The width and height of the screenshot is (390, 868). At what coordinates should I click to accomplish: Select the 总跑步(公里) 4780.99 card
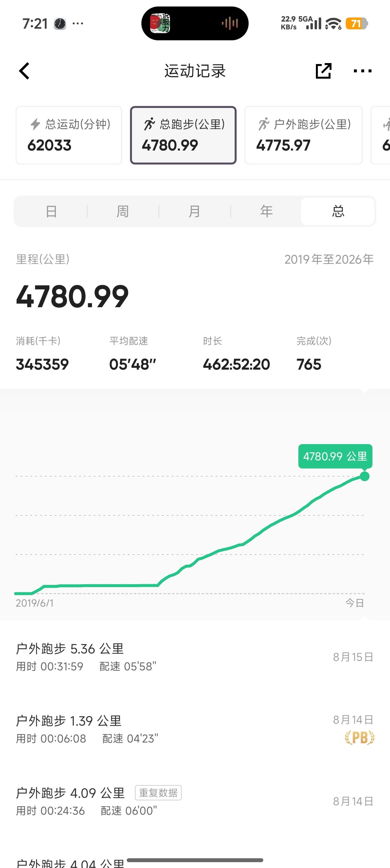183,135
